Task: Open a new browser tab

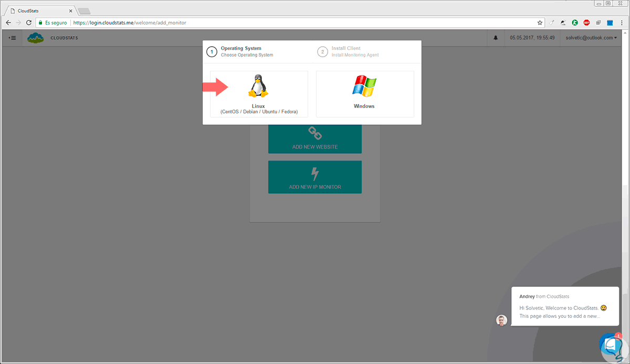Action: click(85, 11)
